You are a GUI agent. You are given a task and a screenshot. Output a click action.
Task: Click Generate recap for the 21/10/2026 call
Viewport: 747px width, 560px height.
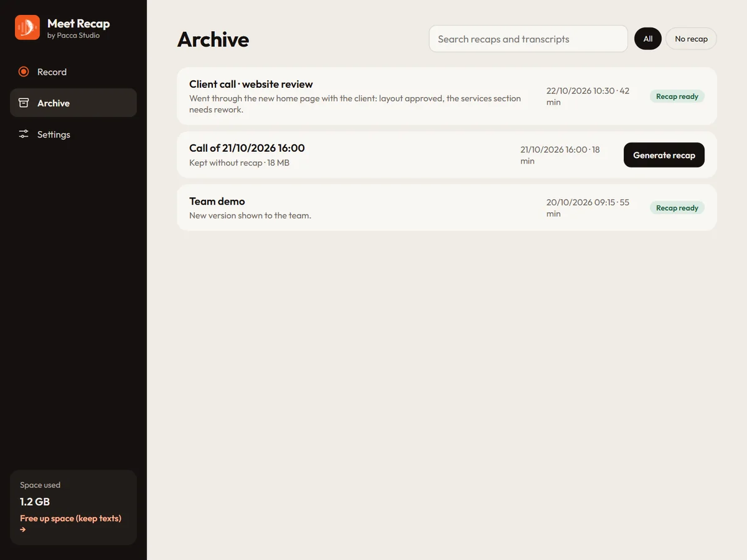click(x=664, y=155)
